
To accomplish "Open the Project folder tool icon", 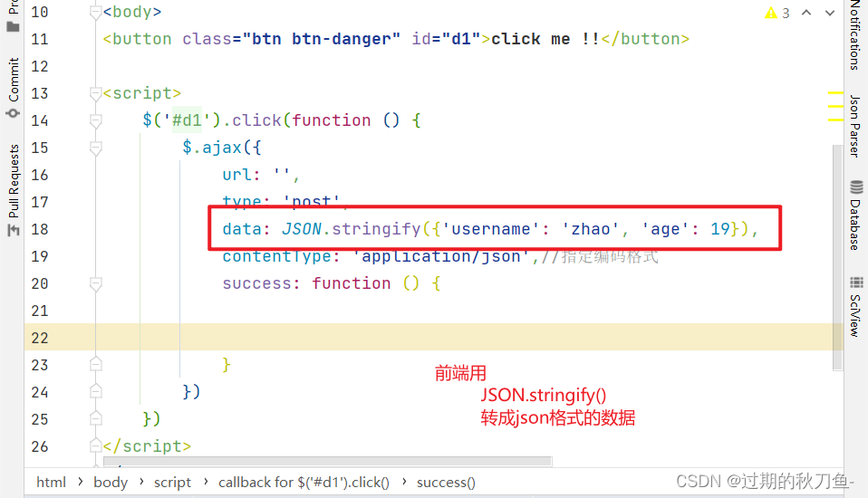I will click(13, 26).
